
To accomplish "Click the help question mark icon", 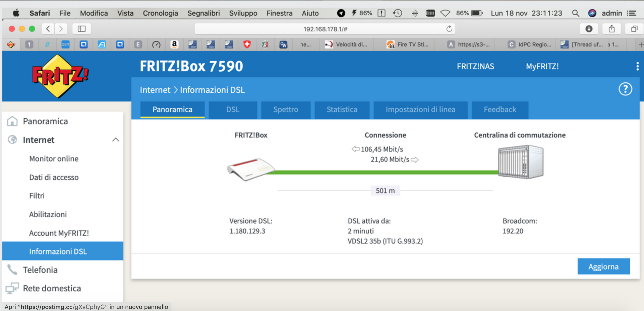I will [625, 89].
